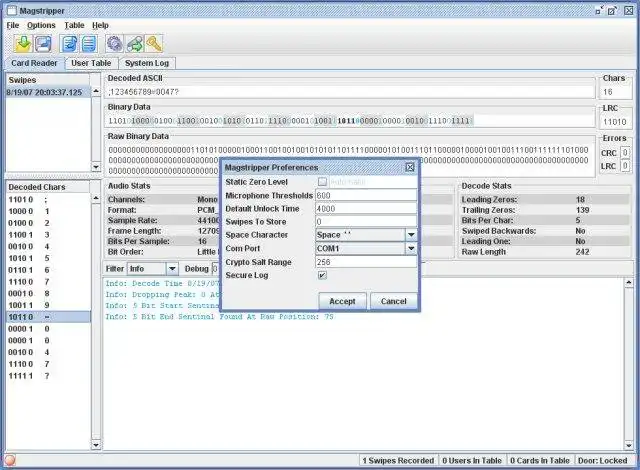Viewport: 640px width, 470px height.
Task: Click the 5 Bit End Sentinal log line
Action: (x=219, y=317)
